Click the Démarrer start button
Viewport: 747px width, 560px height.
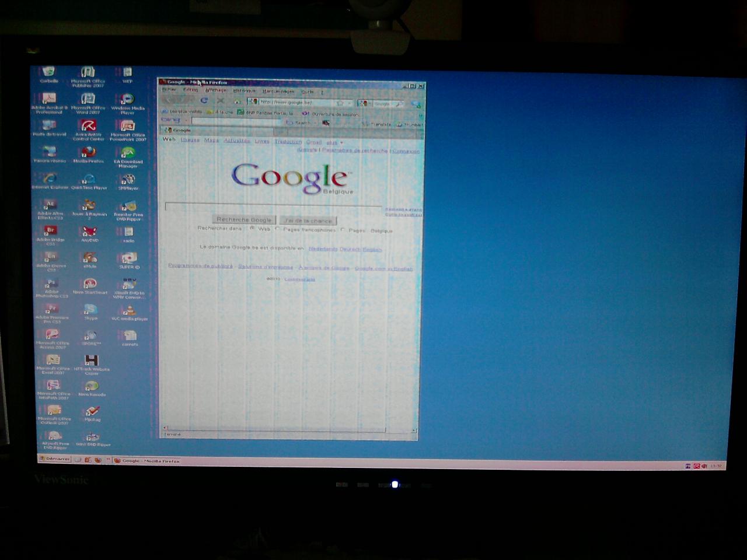(x=54, y=459)
